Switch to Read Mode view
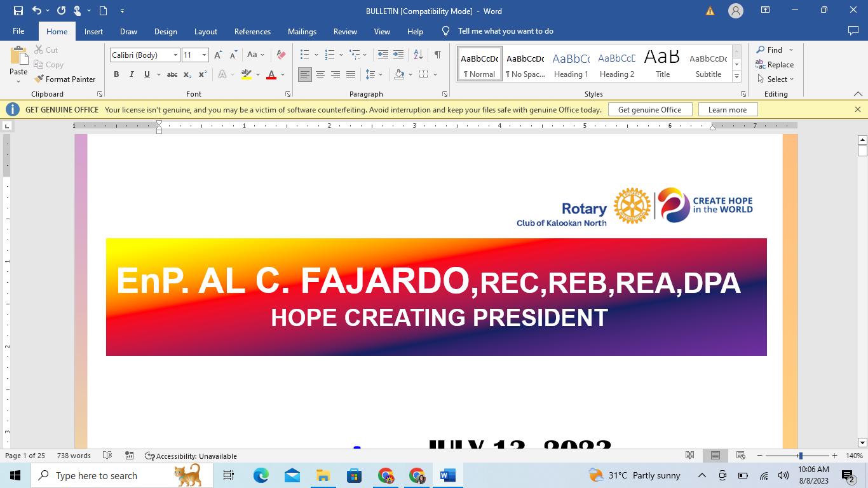Image resolution: width=868 pixels, height=488 pixels. click(x=689, y=456)
